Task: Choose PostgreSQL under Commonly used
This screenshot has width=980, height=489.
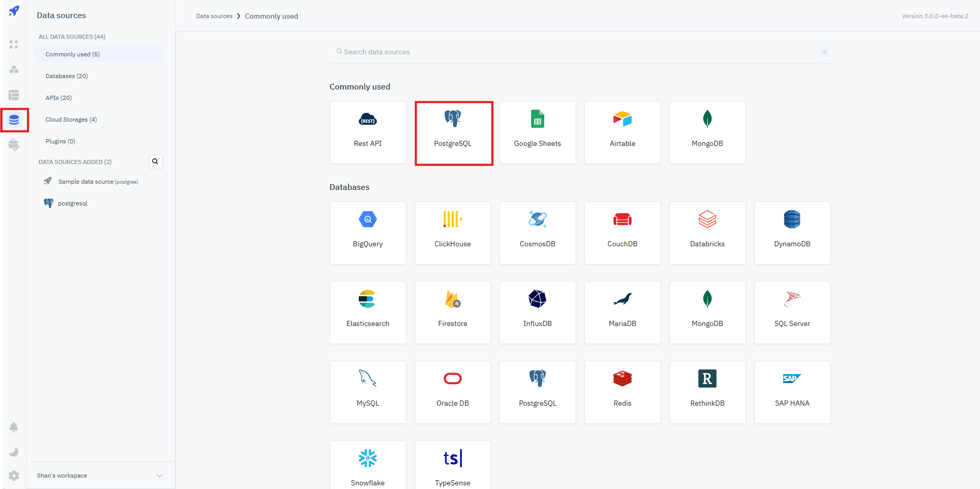Action: coord(453,132)
